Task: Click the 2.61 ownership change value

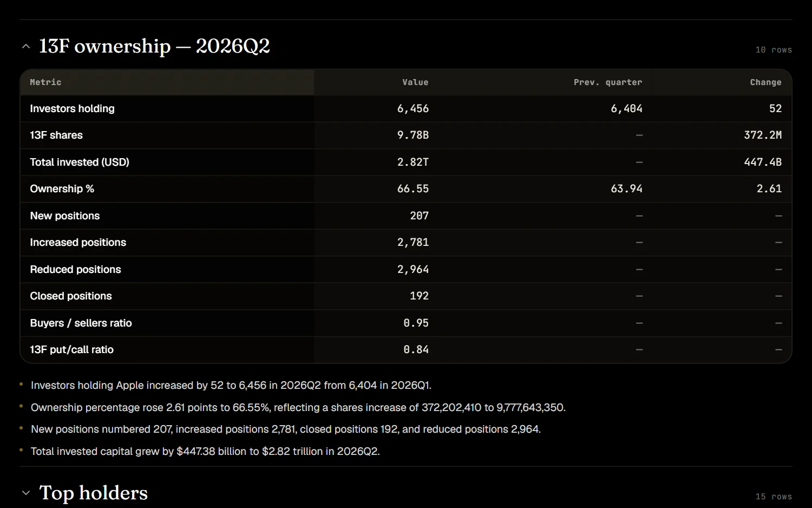Action: coord(769,189)
